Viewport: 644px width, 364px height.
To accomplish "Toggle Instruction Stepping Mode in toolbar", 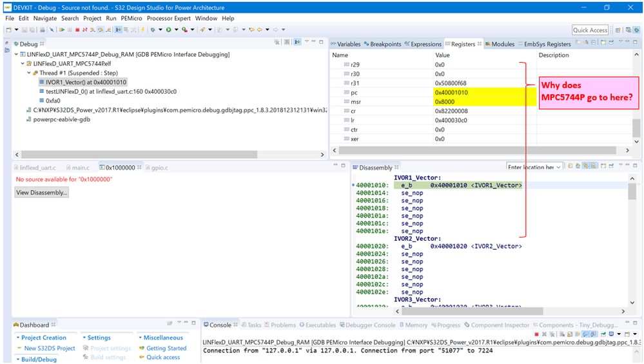I will coord(118,30).
